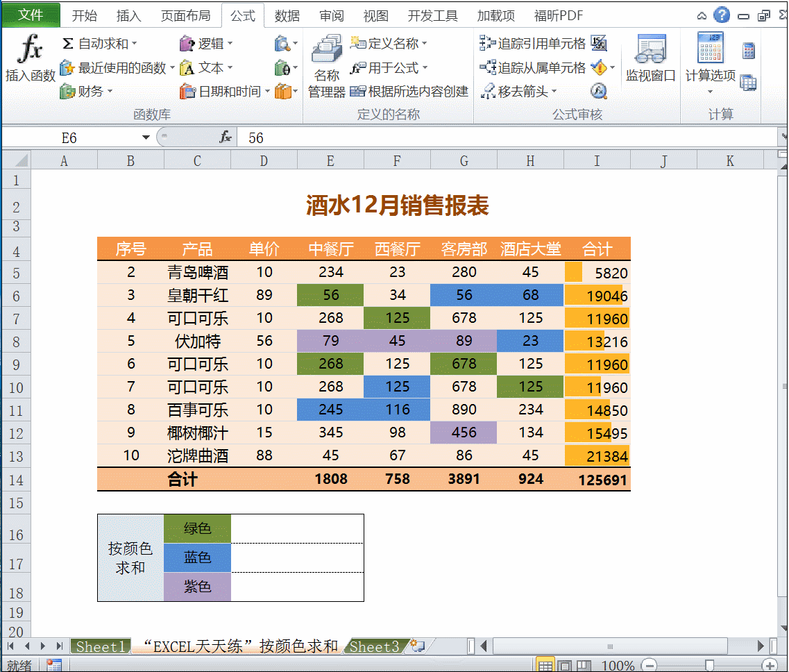Image resolution: width=789 pixels, height=672 pixels.
Task: Click Calculate Sheet icon
Action: [x=748, y=83]
